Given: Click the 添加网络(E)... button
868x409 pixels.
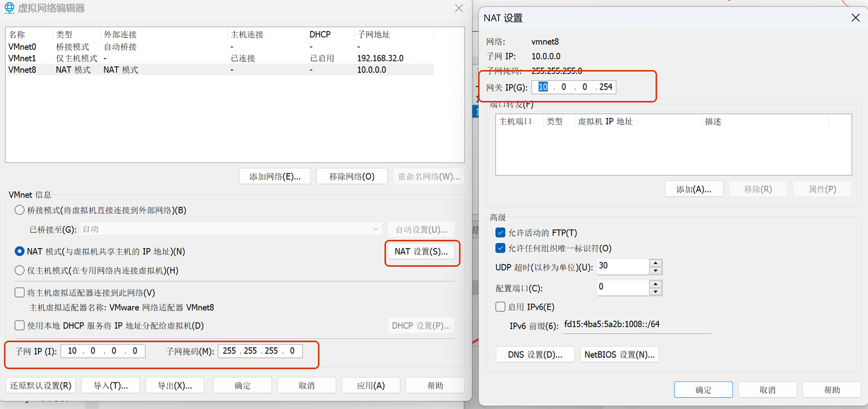Looking at the screenshot, I should click(275, 177).
